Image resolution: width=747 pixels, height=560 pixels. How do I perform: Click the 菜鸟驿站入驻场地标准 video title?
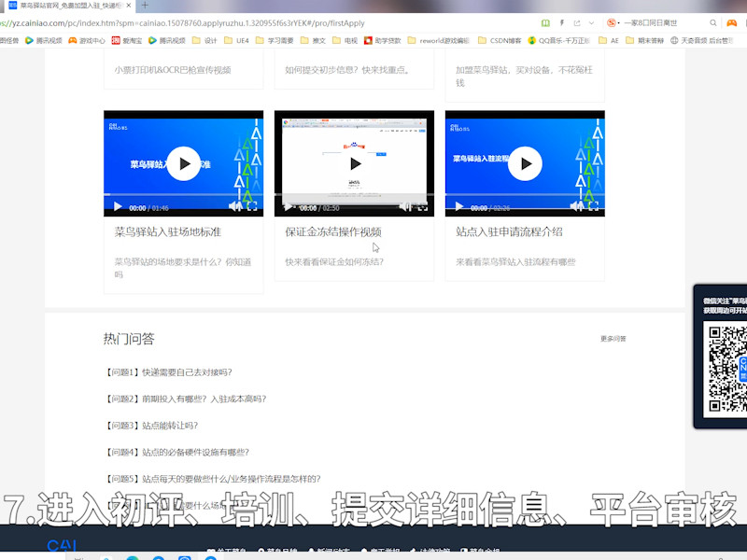pos(168,231)
